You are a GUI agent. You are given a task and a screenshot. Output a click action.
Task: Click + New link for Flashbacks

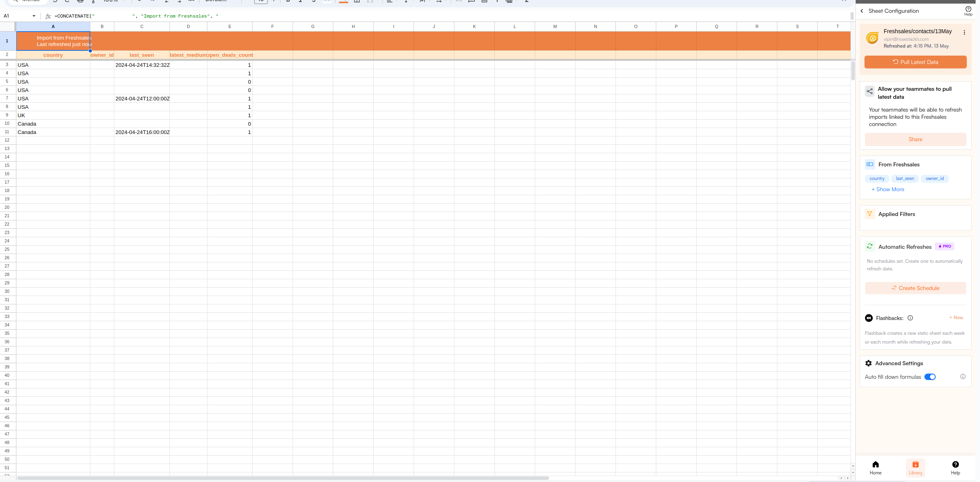tap(956, 318)
